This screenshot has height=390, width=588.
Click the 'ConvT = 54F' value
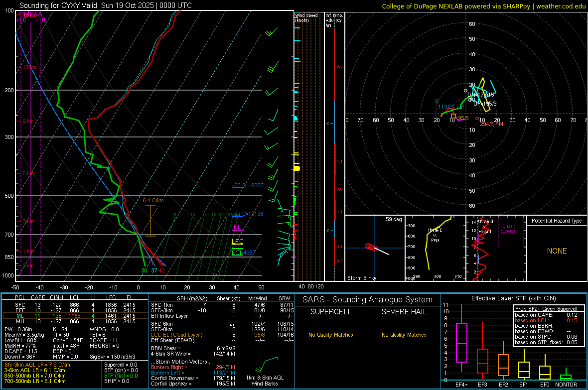(x=67, y=341)
